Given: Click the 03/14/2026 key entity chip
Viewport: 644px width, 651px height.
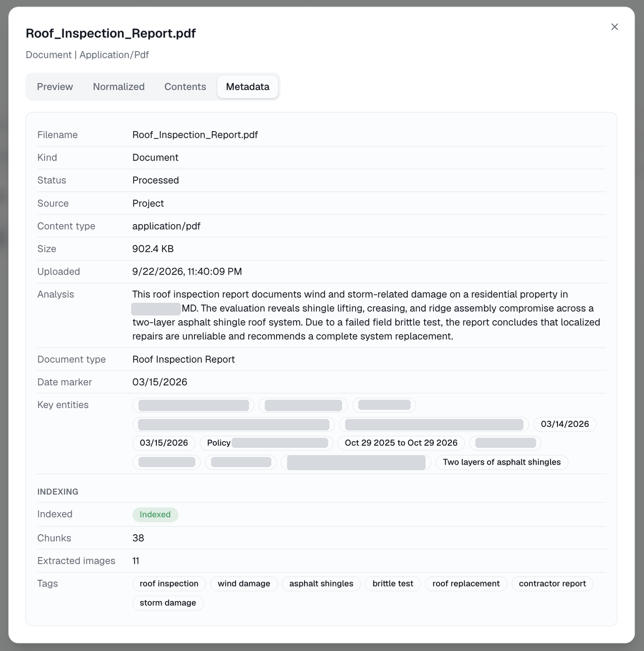Looking at the screenshot, I should 565,424.
